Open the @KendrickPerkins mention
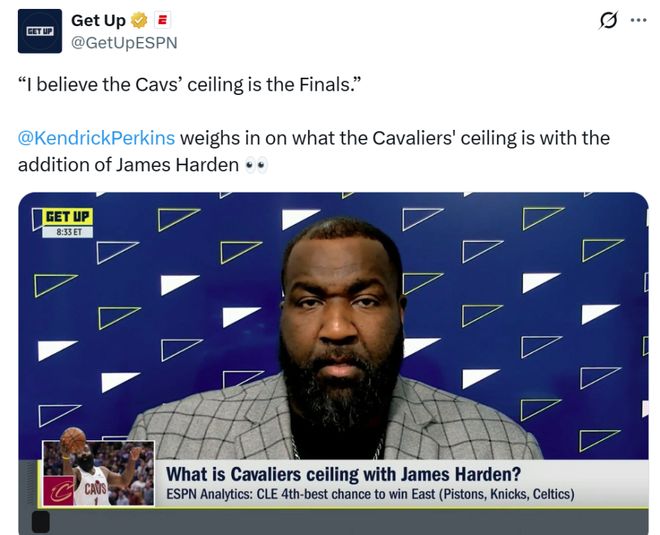Screen dimensions: 660x535 tap(96, 138)
